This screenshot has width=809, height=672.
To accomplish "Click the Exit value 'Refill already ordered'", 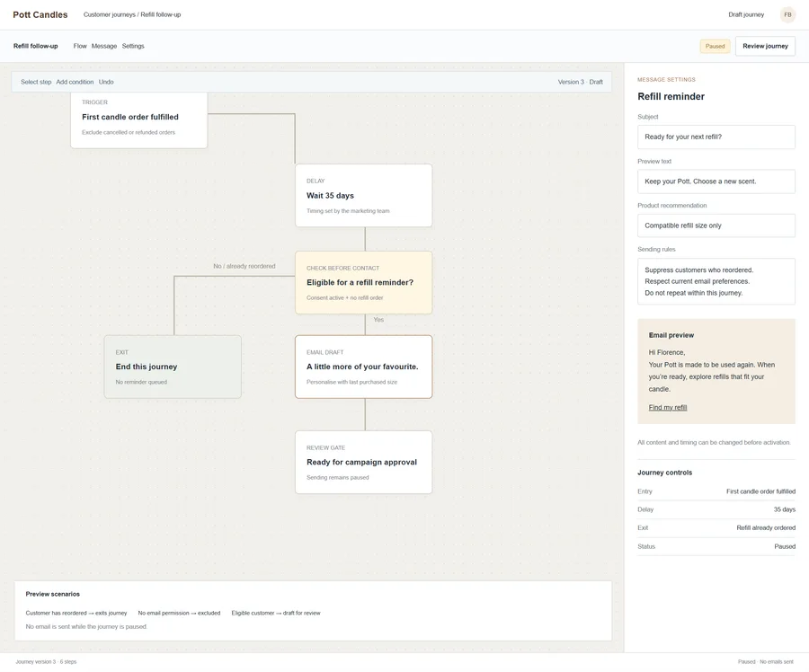I will [x=766, y=527].
